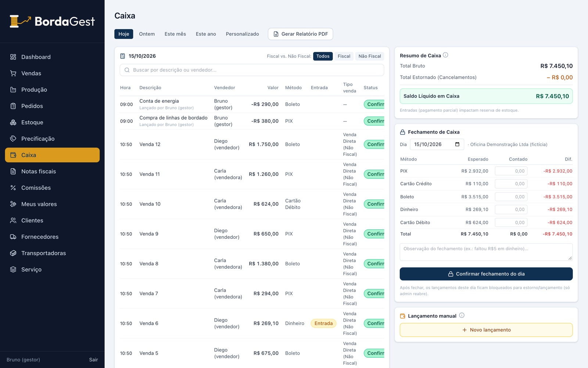Viewport: 588px width, 368px height.
Task: Click the Cartão Débito Contado field
Action: 511,223
